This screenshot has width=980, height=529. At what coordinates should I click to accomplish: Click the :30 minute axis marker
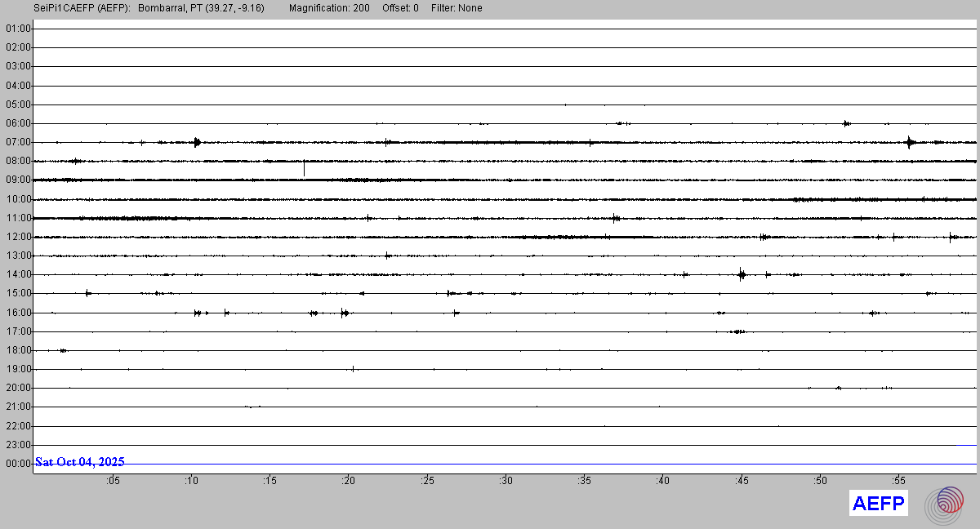[506, 481]
